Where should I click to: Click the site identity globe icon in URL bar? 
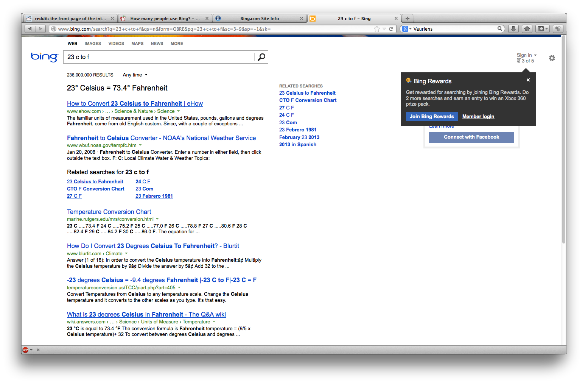pos(54,29)
